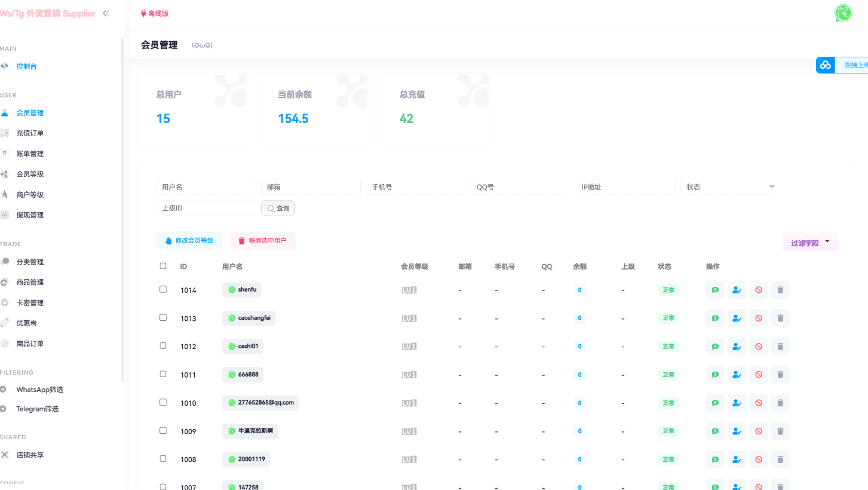This screenshot has height=490, width=868.
Task: Check the row checkbox for ID 1014
Action: (x=163, y=289)
